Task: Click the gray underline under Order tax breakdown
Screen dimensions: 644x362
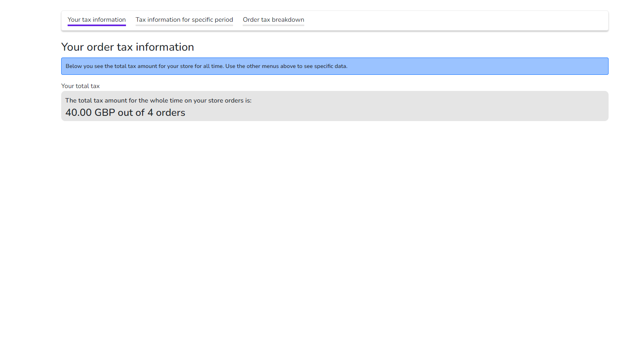Action: click(273, 25)
